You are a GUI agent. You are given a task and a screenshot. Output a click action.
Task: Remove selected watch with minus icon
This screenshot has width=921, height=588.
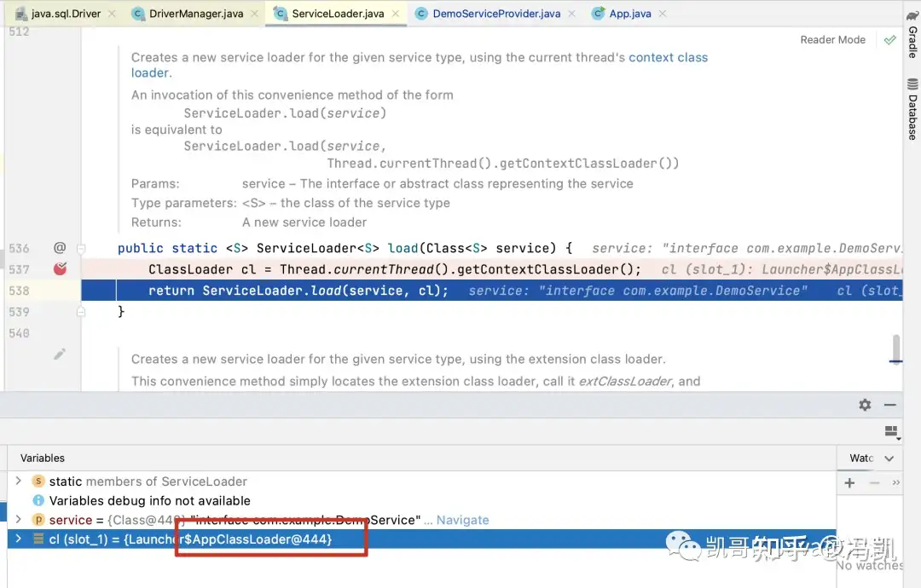click(x=875, y=483)
